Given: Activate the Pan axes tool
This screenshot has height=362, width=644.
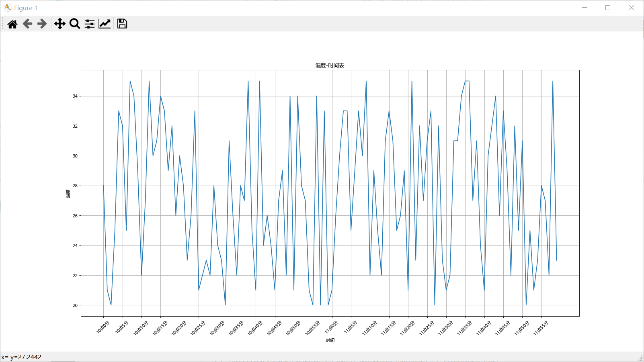Looking at the screenshot, I should (x=60, y=24).
